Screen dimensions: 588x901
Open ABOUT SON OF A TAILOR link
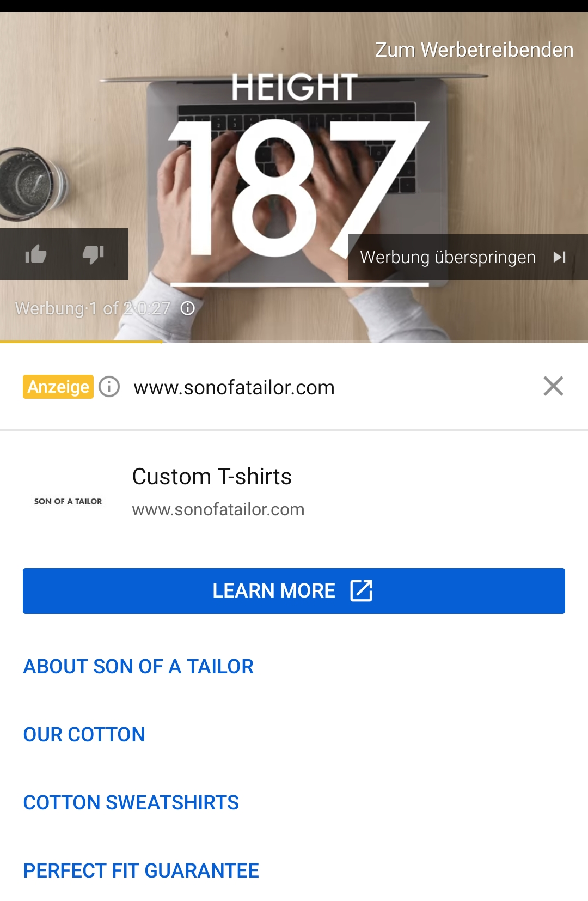tap(138, 666)
